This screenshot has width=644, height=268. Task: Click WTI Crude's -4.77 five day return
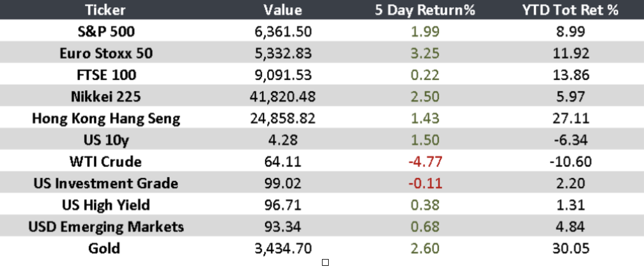point(423,161)
